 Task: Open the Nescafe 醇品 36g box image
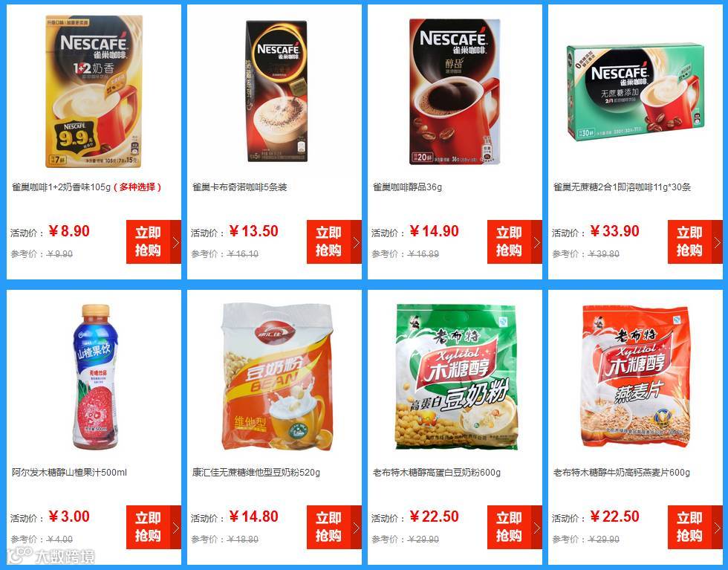click(x=455, y=91)
